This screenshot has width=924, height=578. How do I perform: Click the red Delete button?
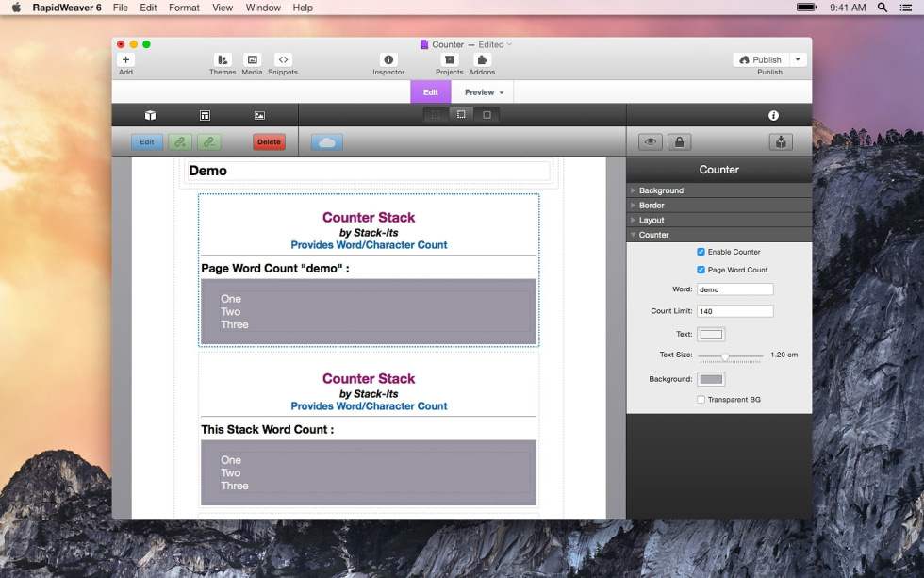270,142
